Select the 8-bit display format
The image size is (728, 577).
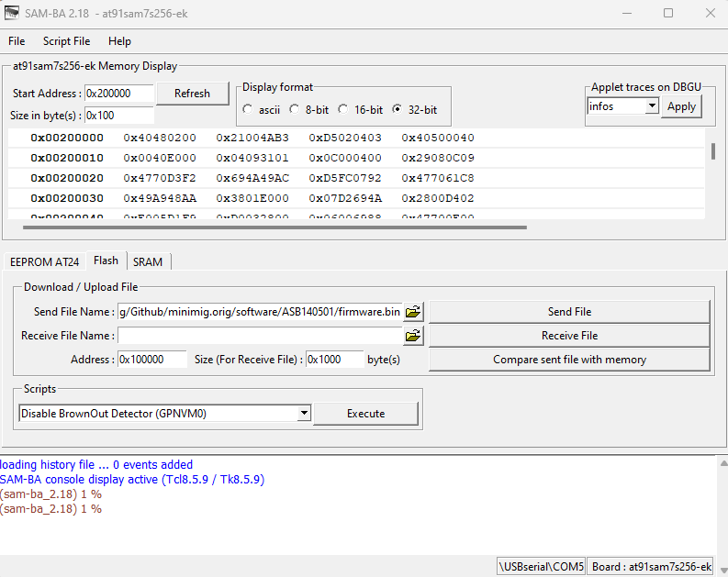point(295,110)
